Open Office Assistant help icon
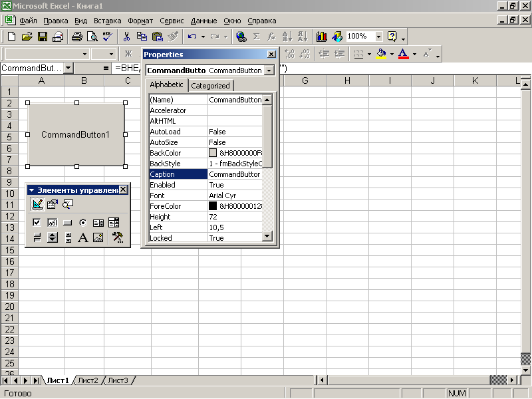This screenshot has height=399, width=532. (x=392, y=37)
